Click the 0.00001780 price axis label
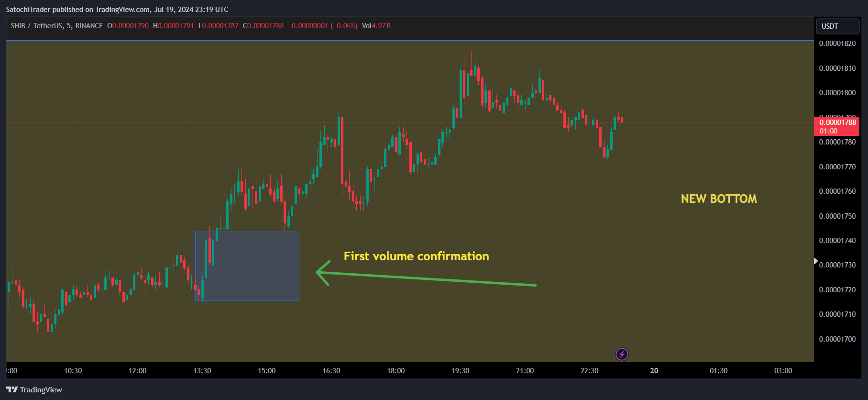The image size is (868, 400). tap(837, 142)
